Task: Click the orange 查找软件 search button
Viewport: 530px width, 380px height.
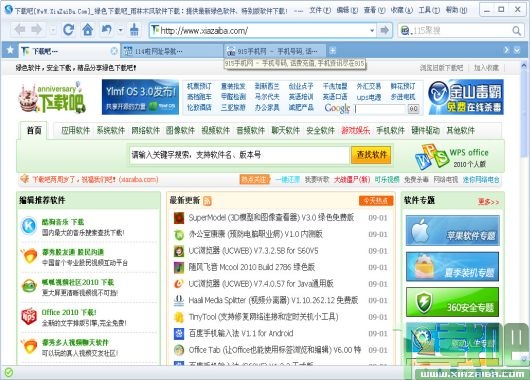Action: click(x=371, y=155)
